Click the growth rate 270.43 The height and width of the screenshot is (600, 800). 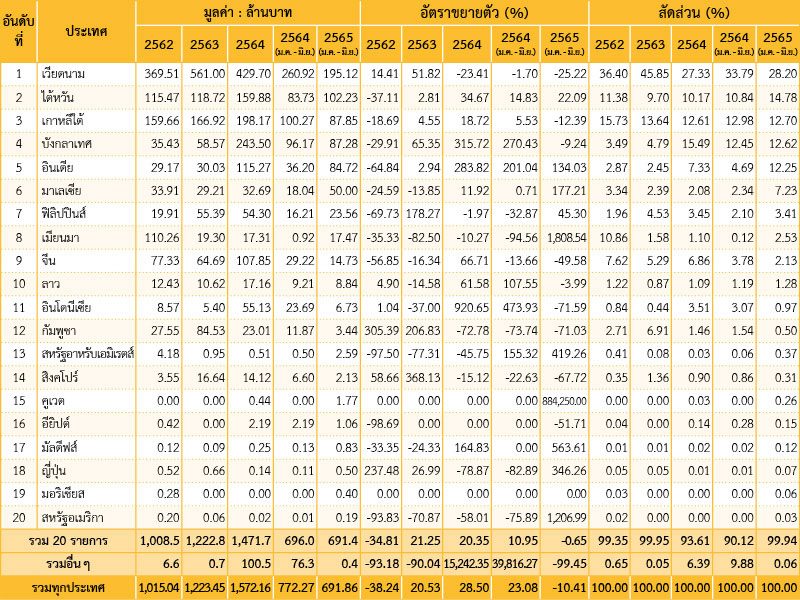click(x=520, y=144)
